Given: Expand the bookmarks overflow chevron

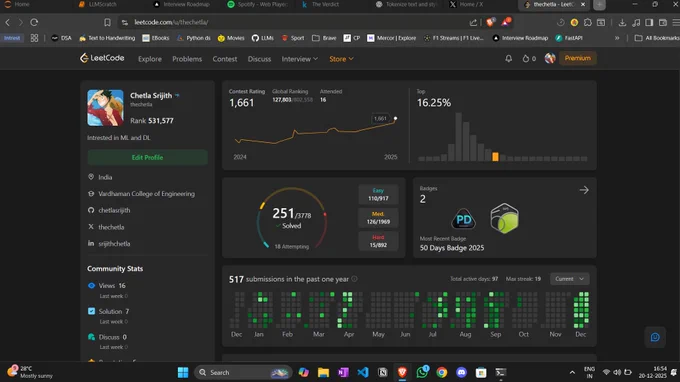Looking at the screenshot, I should (617, 38).
